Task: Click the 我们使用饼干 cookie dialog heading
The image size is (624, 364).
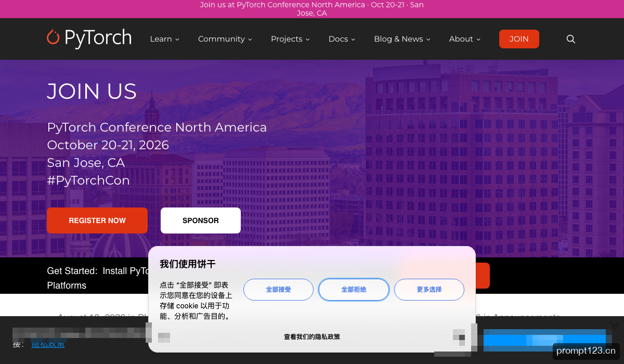Action: pos(188,264)
